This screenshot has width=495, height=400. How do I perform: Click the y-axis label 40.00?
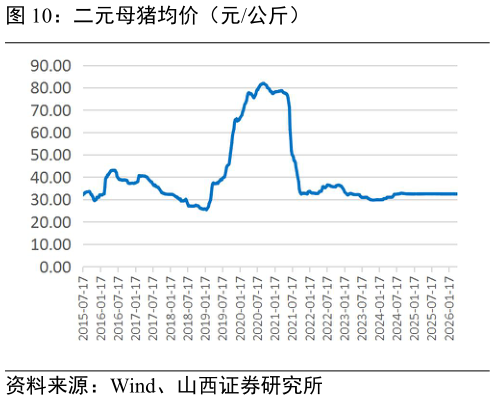coord(51,177)
